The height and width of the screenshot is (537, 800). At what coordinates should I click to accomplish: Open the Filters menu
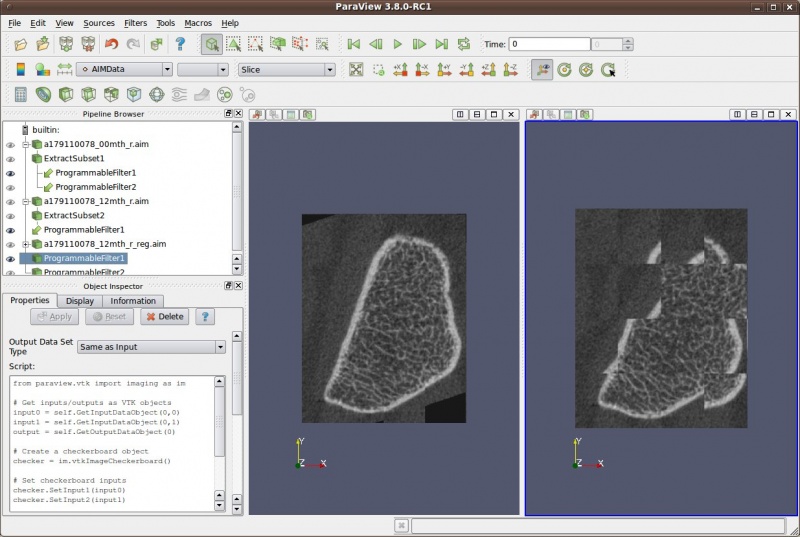135,23
